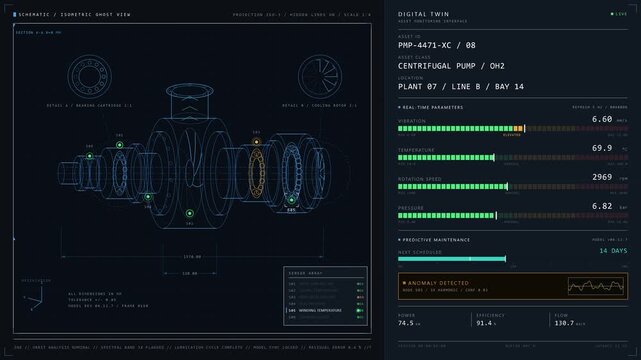641x360 pixels.
Task: Click status dot of Winding Temperature sensor
Action: (358, 311)
